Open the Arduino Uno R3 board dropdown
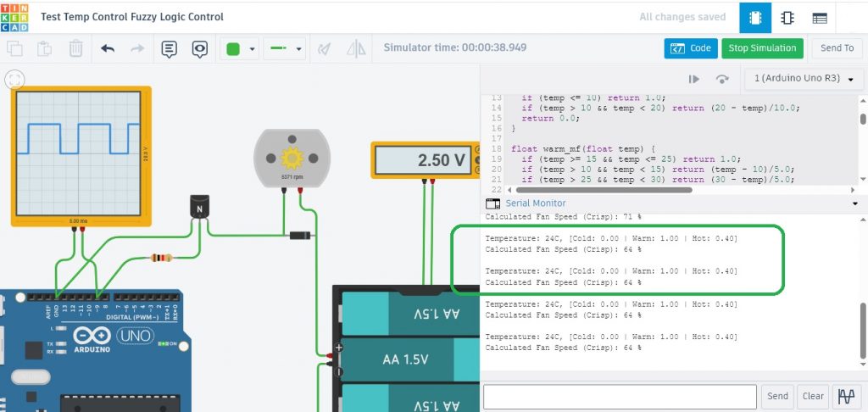This screenshot has height=412, width=868. 804,79
